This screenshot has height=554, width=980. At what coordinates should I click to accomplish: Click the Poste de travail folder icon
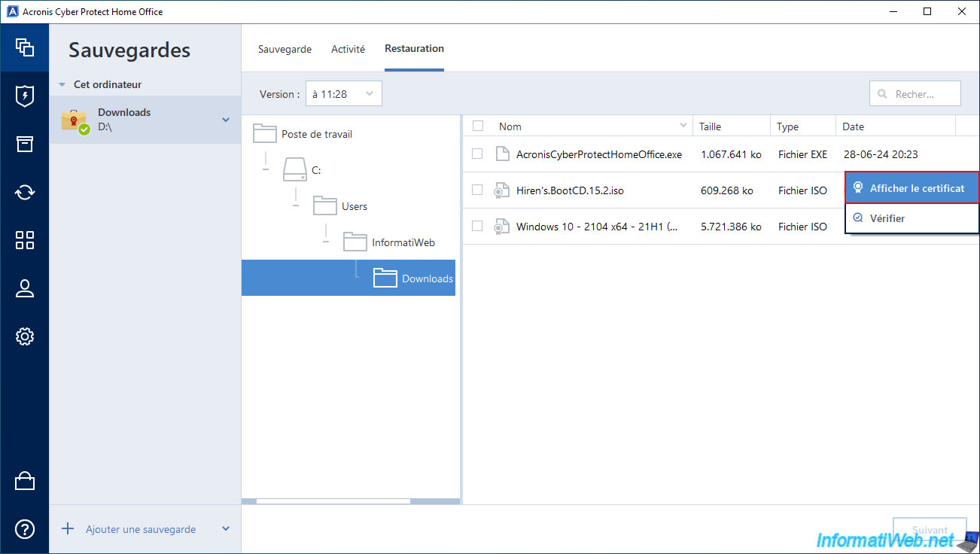click(265, 134)
